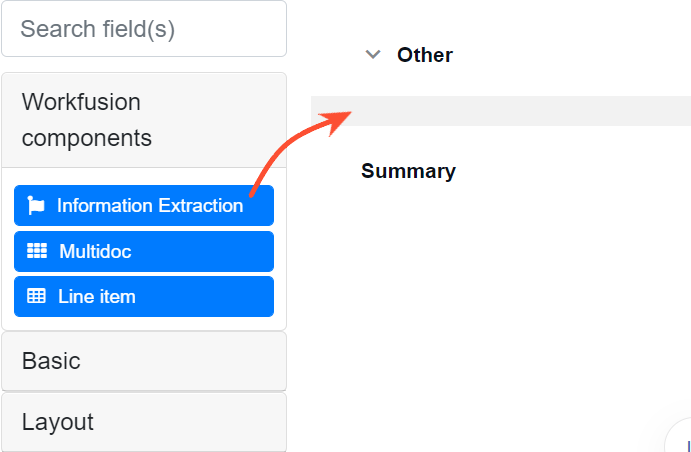The height and width of the screenshot is (452, 691).
Task: Expand the Layout components group
Action: [144, 422]
